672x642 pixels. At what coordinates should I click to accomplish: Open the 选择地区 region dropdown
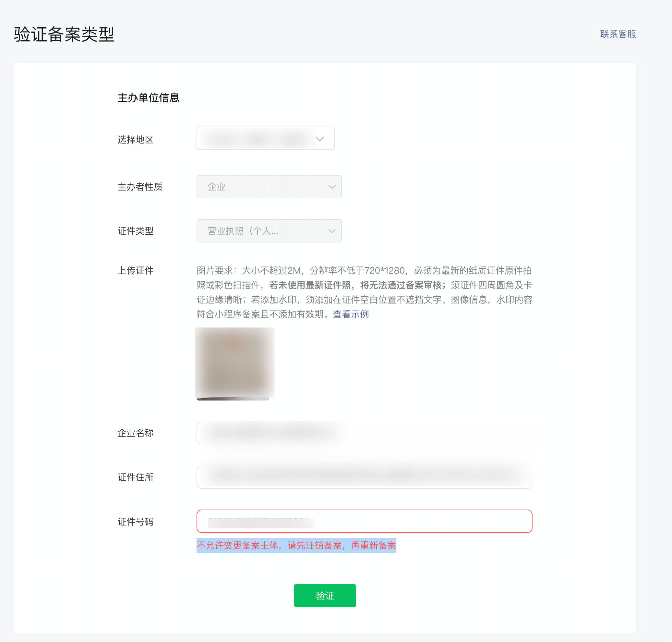tap(260, 139)
